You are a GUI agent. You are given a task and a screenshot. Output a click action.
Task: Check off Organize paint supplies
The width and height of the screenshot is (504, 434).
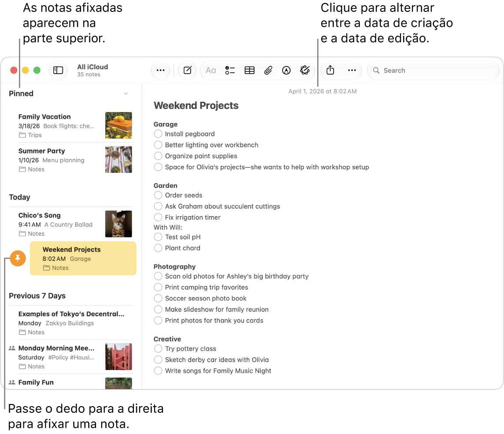point(158,156)
